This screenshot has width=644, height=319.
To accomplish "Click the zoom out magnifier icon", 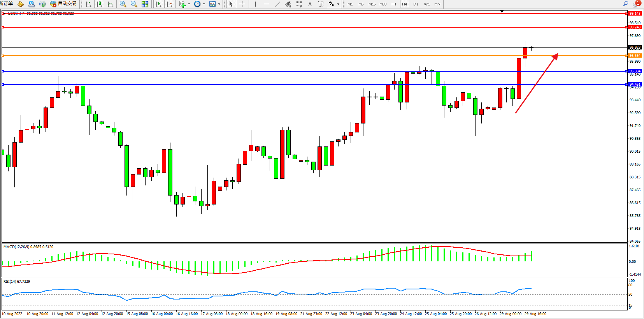I will [134, 4].
